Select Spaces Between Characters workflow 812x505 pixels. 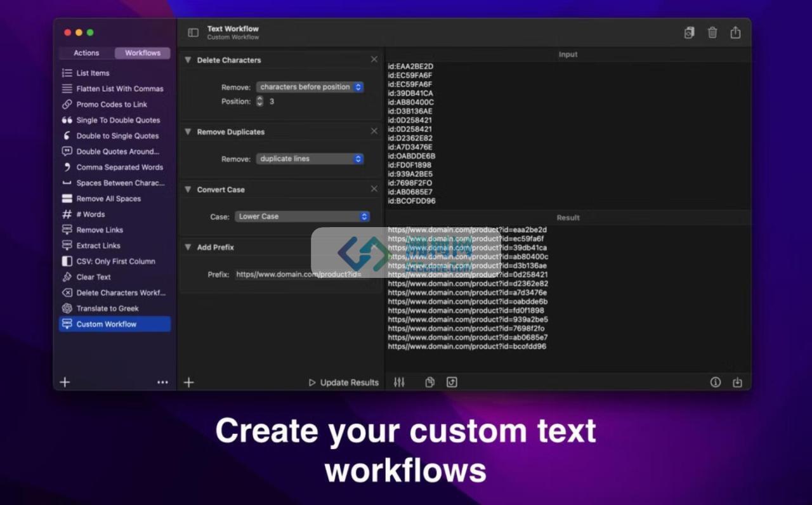[x=115, y=183]
